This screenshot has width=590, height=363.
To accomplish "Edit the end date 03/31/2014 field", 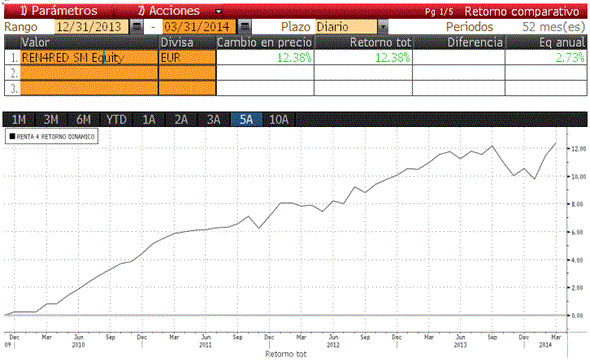I will click(x=199, y=27).
